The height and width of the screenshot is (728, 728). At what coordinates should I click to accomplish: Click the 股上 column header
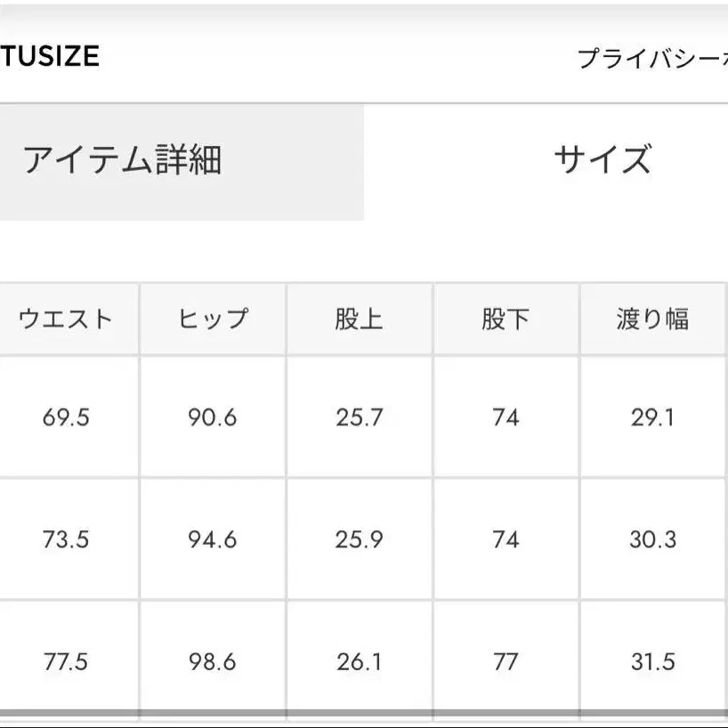click(359, 320)
